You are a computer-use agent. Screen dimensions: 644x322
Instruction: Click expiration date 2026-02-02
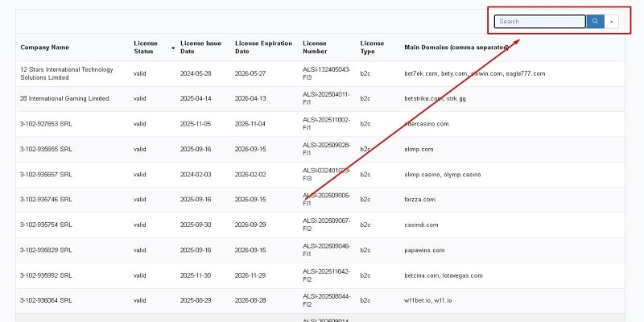coord(250,175)
